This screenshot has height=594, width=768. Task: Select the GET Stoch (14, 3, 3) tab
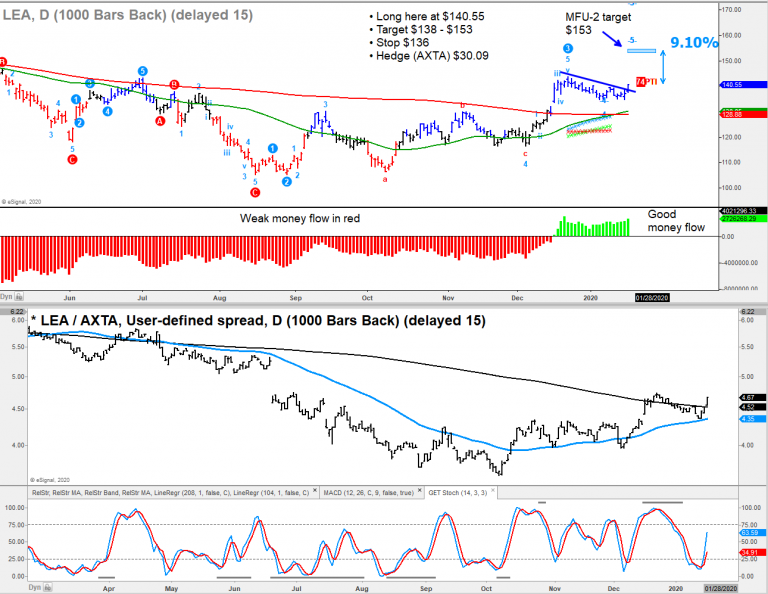pyautogui.click(x=457, y=493)
